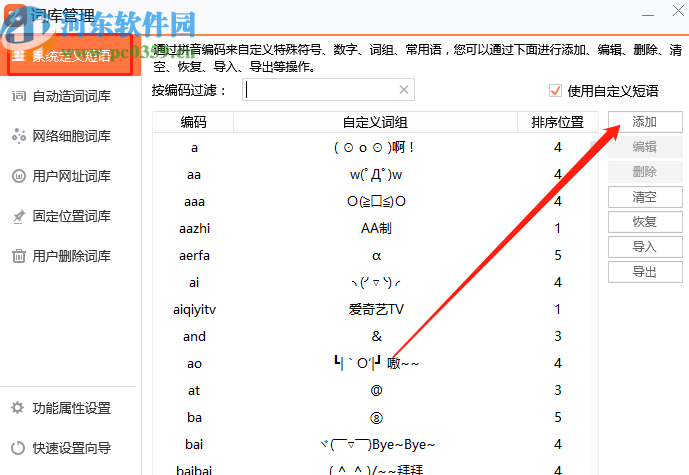Clear the filter with the X icon

(x=403, y=90)
